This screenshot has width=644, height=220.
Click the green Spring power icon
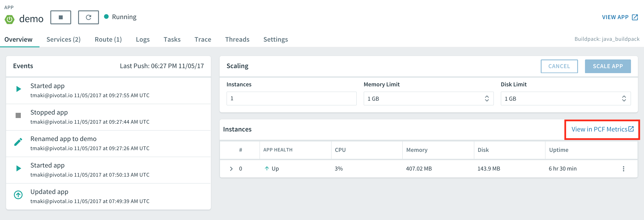coord(10,19)
